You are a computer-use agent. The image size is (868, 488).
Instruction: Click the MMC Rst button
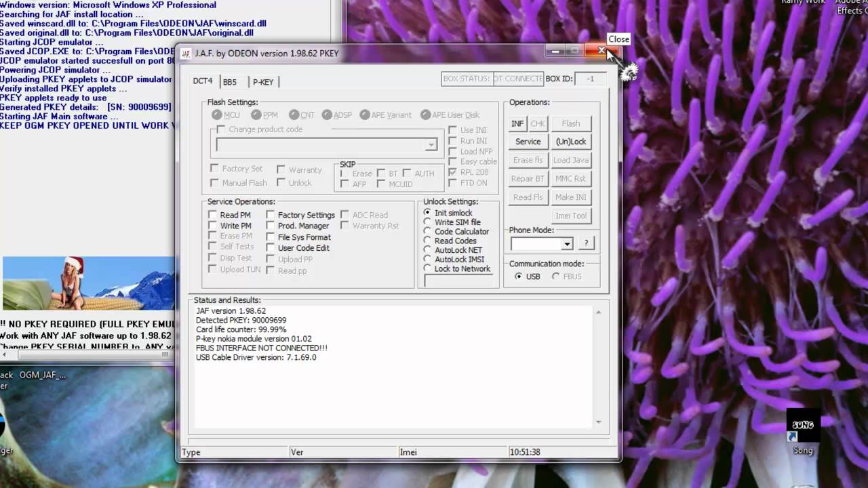tap(571, 179)
